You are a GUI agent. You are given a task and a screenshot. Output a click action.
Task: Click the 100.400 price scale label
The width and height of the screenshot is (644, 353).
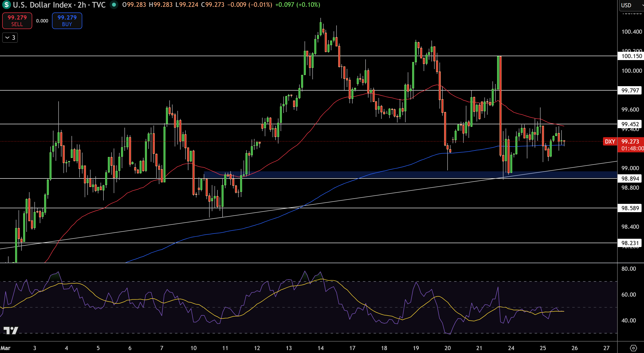point(632,32)
